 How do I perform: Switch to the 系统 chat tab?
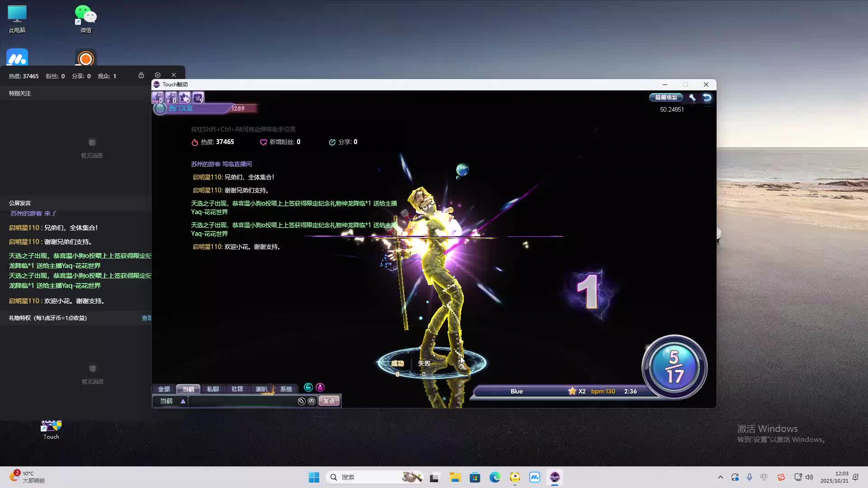[x=286, y=389]
